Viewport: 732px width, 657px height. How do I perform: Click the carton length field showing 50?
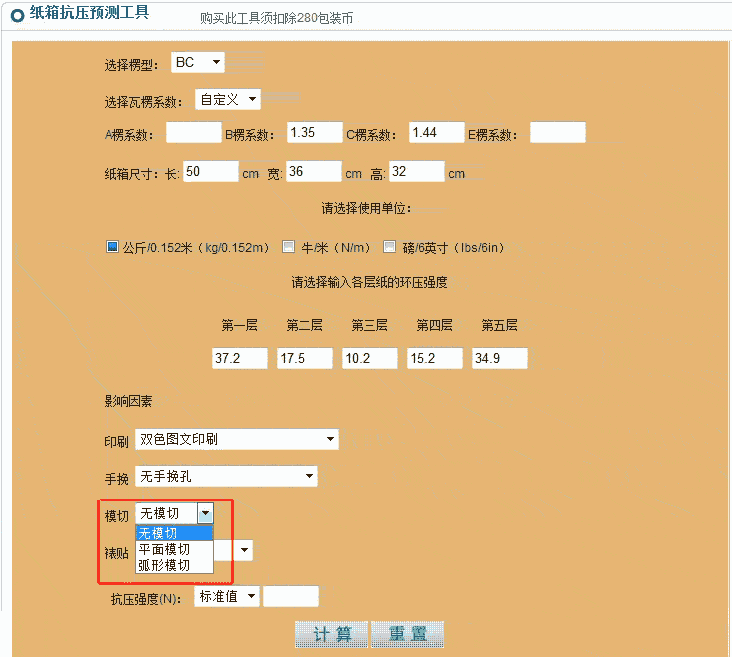(x=210, y=172)
